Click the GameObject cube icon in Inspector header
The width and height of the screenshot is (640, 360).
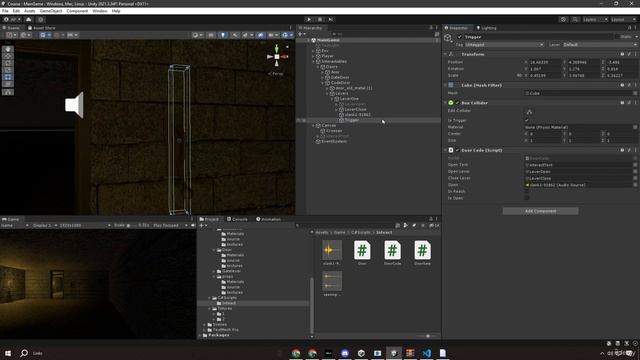[x=448, y=38]
